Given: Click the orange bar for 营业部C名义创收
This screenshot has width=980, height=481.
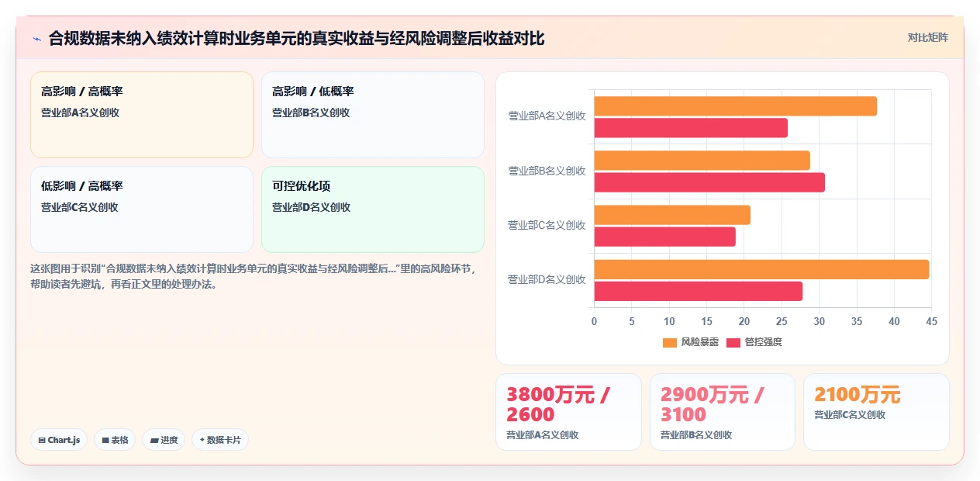Looking at the screenshot, I should [672, 215].
